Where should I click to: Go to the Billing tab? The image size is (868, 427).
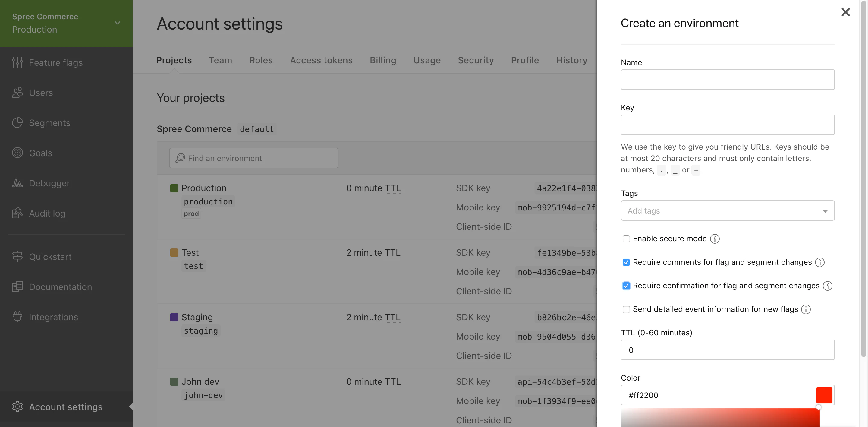383,60
